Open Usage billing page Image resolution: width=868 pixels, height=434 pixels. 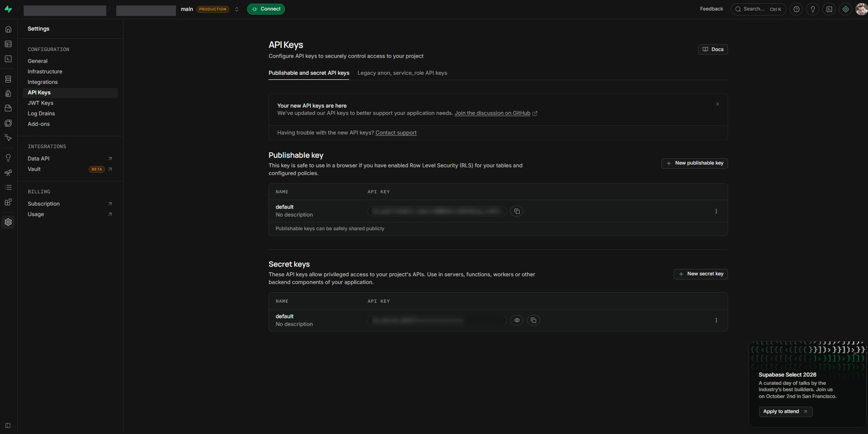point(70,214)
